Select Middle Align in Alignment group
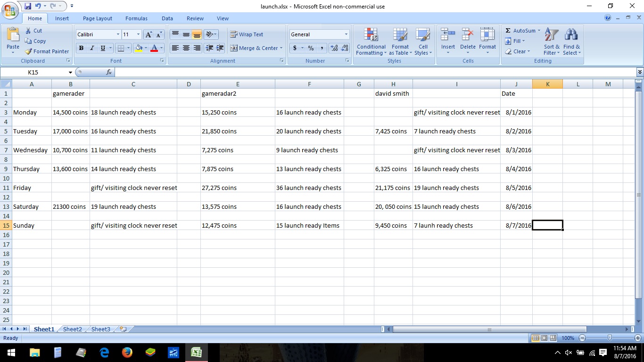 click(x=186, y=34)
